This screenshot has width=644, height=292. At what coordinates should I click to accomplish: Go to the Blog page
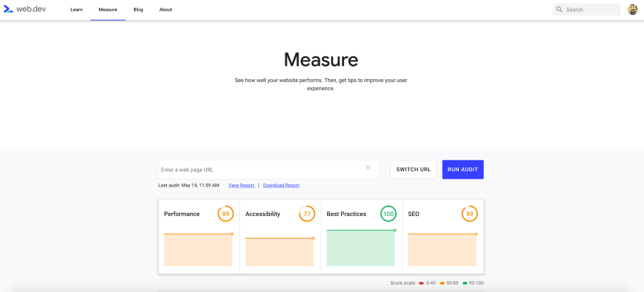[x=138, y=10]
